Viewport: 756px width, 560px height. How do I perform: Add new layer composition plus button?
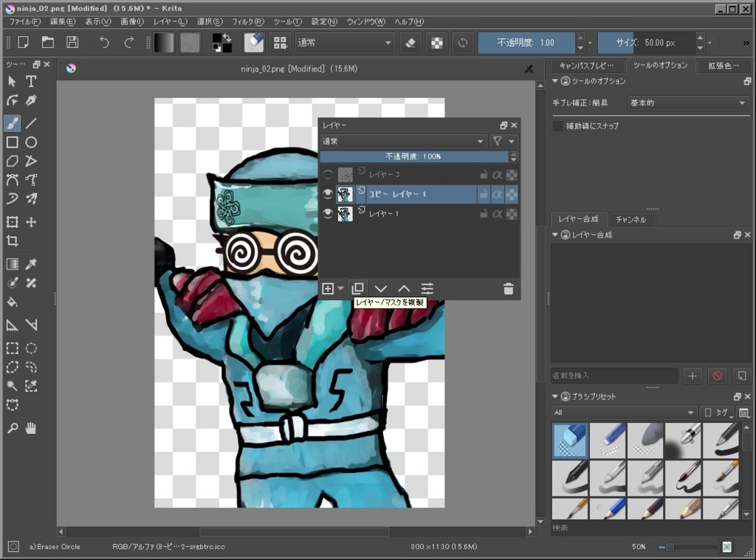click(x=693, y=376)
